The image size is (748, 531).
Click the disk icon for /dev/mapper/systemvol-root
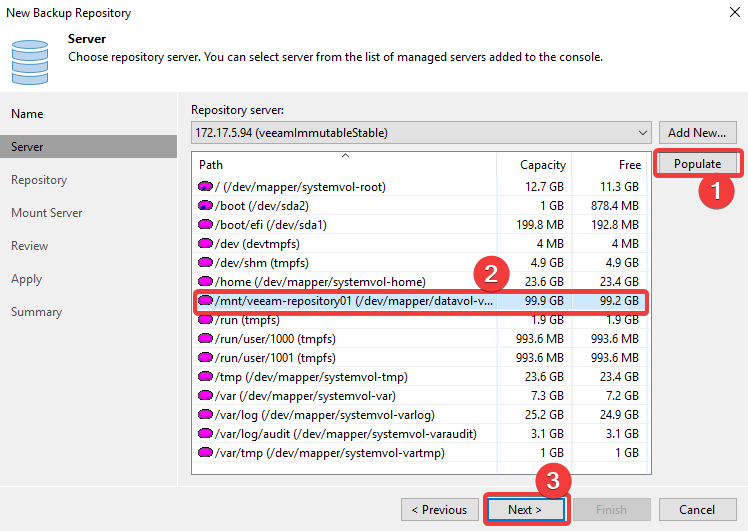pos(205,187)
